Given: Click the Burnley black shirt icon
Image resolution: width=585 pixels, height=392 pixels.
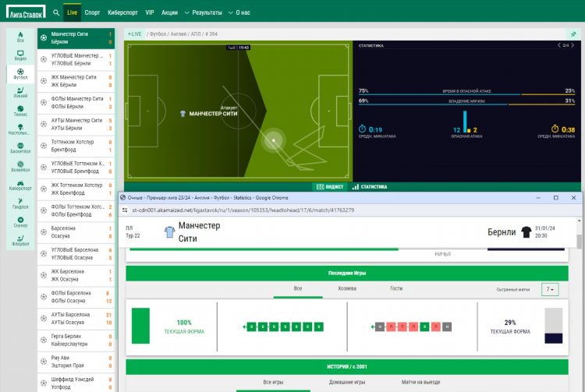Looking at the screenshot, I should tap(526, 232).
